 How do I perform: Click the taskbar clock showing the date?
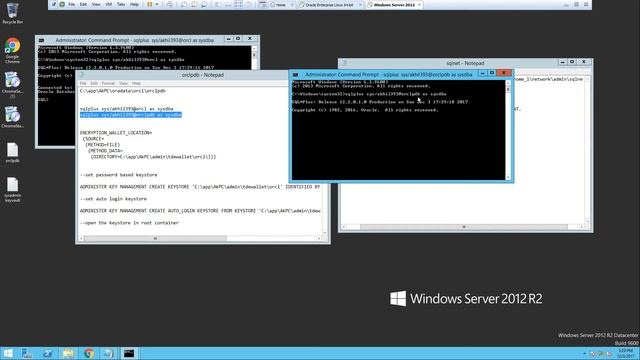coord(626,353)
